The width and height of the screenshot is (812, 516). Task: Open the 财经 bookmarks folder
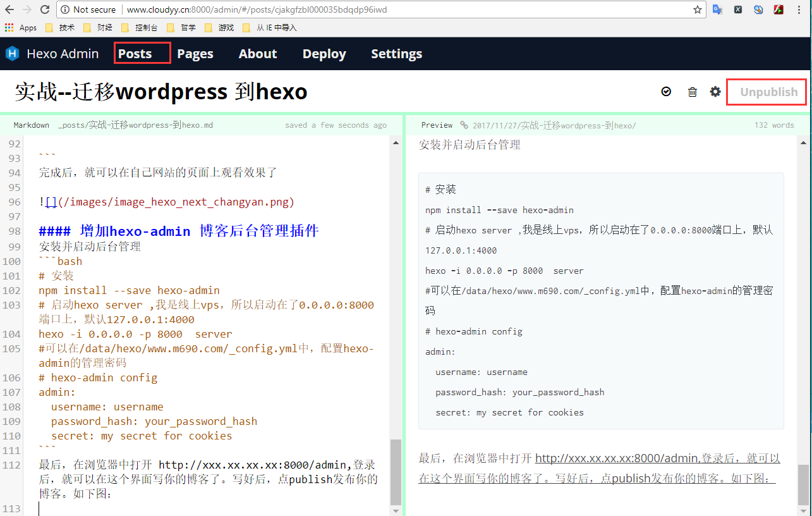click(99, 28)
